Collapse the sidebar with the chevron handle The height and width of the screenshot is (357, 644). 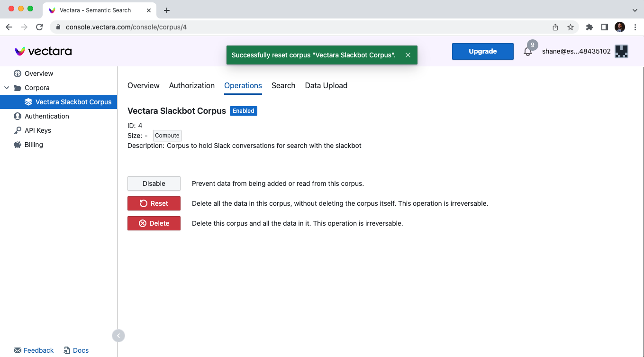[118, 335]
